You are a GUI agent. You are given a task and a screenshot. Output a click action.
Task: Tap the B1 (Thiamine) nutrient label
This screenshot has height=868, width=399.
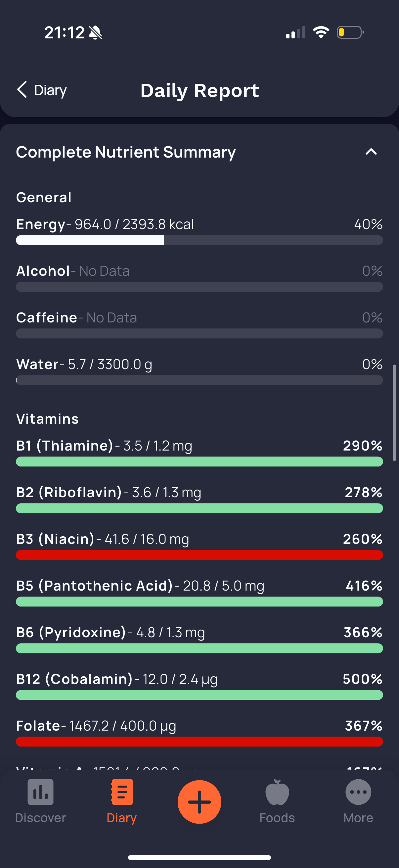point(65,446)
